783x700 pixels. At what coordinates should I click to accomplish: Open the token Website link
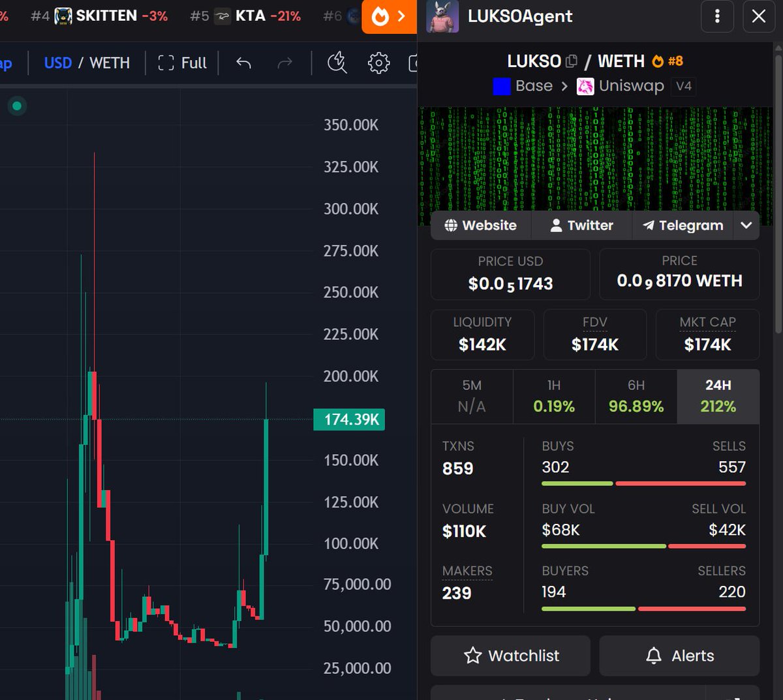(x=481, y=225)
